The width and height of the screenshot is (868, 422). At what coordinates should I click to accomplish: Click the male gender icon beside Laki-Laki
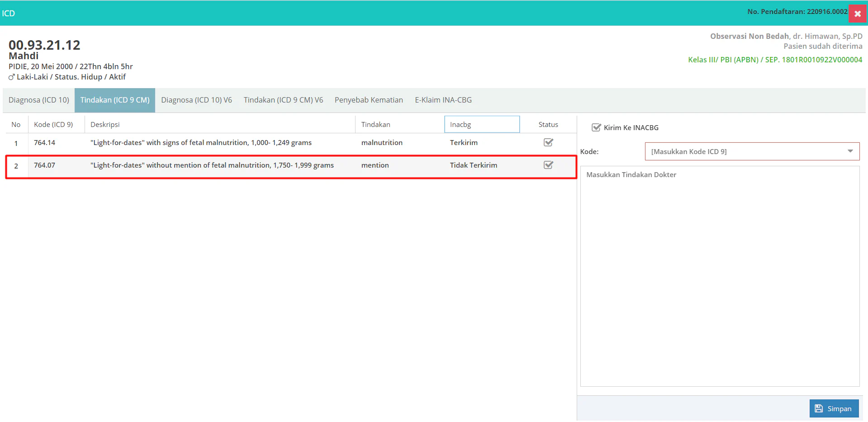tap(12, 77)
